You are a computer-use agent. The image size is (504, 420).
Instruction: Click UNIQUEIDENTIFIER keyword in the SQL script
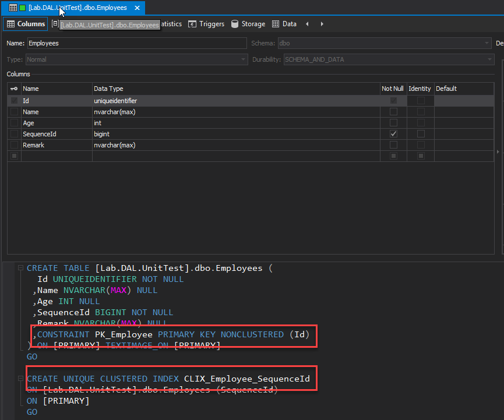pyautogui.click(x=95, y=279)
